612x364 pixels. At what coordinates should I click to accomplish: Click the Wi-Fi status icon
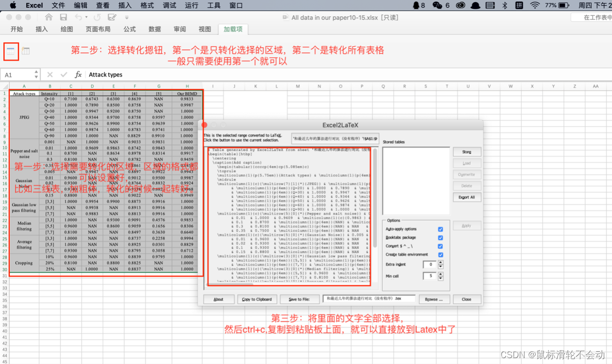click(x=535, y=5)
